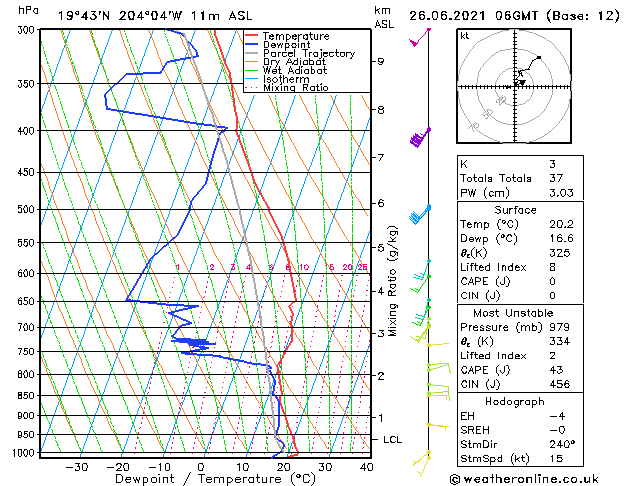Click the '700' pressure level label
The width and height of the screenshot is (629, 486).
coord(28,328)
